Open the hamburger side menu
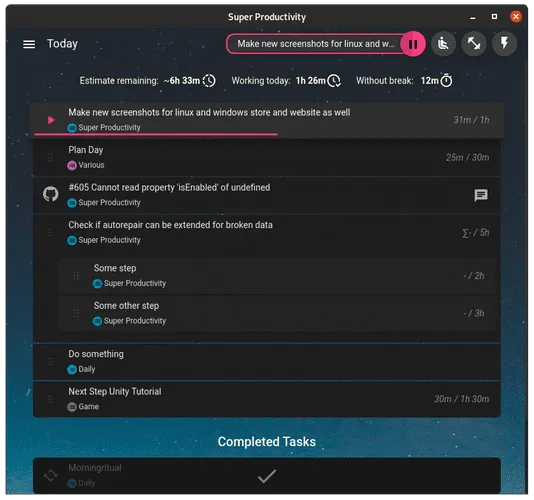The width and height of the screenshot is (534, 500). point(29,44)
